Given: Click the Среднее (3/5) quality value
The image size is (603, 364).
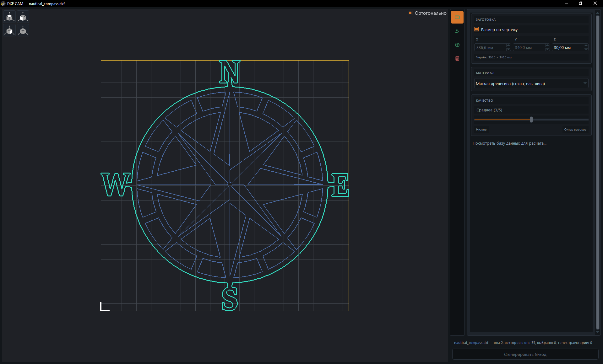Looking at the screenshot, I should 489,110.
